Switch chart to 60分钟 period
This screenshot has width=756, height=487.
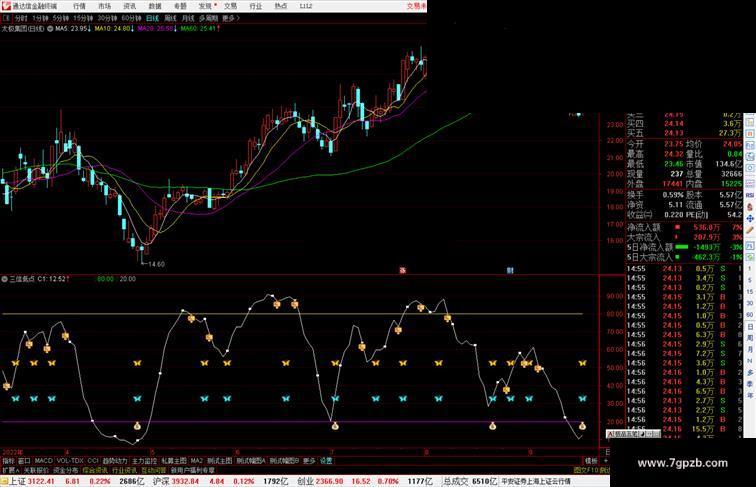coord(131,18)
